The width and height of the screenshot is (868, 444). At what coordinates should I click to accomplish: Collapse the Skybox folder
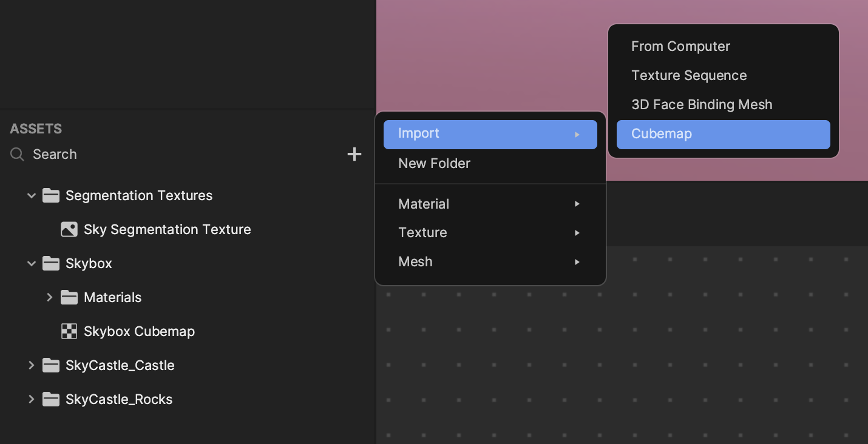point(32,263)
